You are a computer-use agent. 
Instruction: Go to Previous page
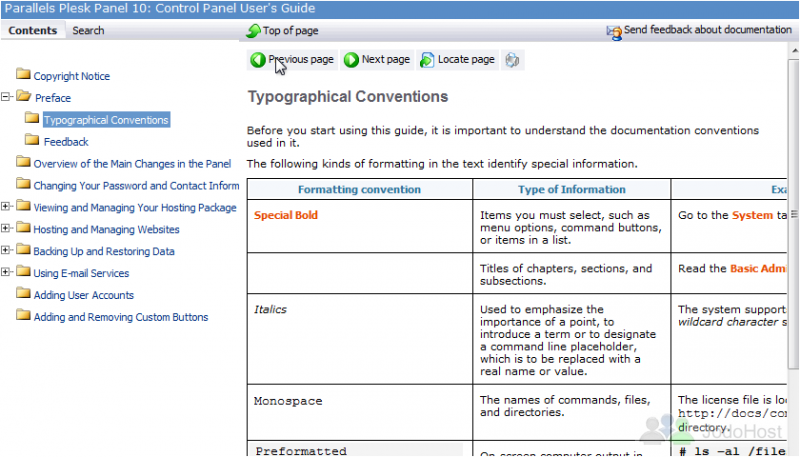tap(292, 60)
